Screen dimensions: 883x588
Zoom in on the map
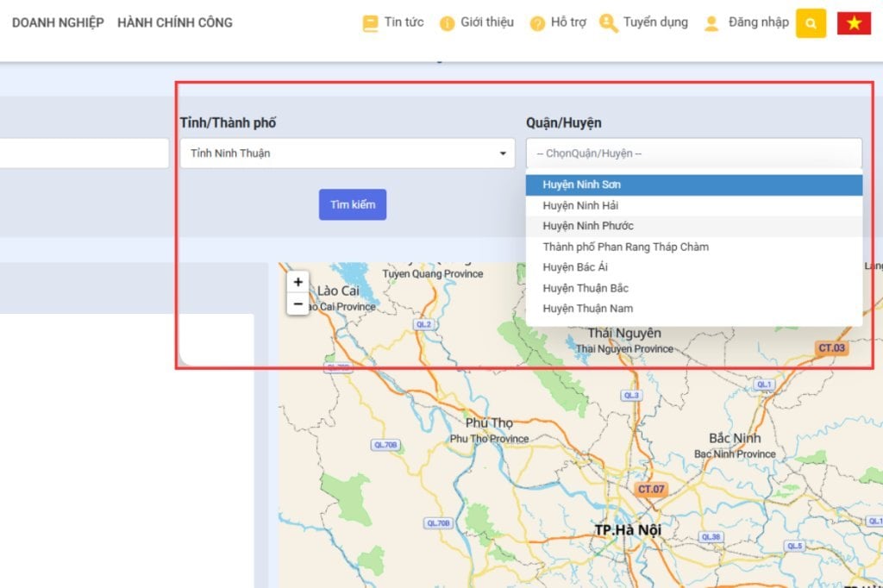(x=298, y=282)
